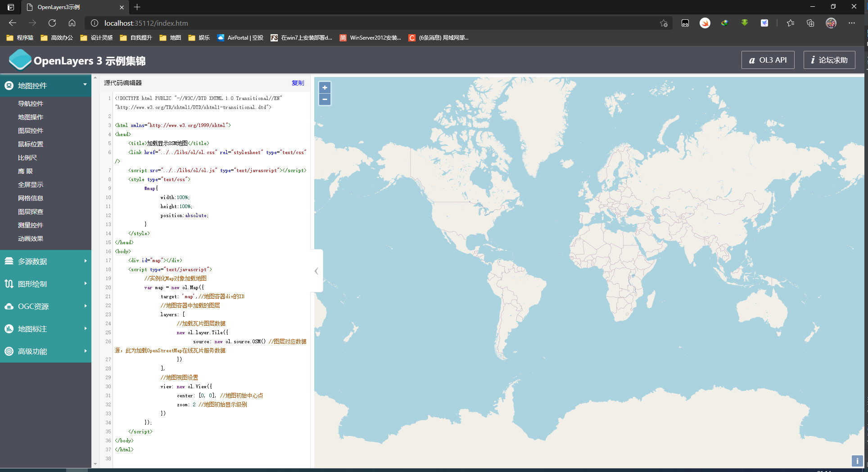
Task: Click the OpenLayers logo icon
Action: [20, 60]
